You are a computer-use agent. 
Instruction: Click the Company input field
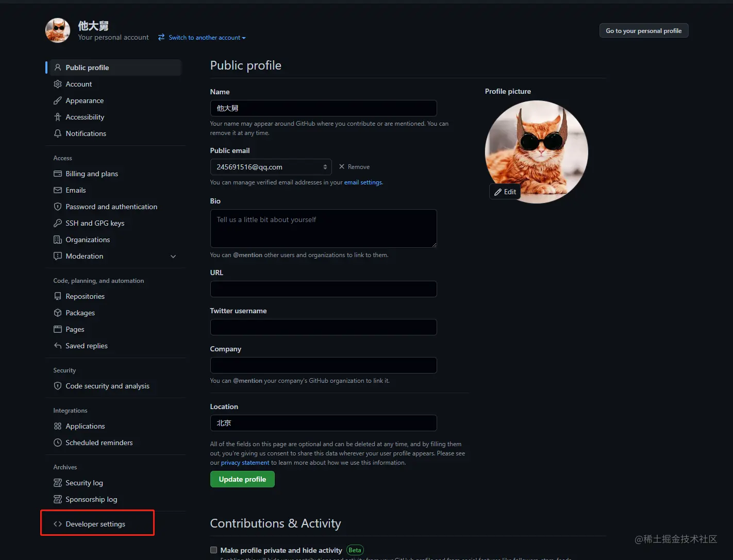pyautogui.click(x=323, y=365)
